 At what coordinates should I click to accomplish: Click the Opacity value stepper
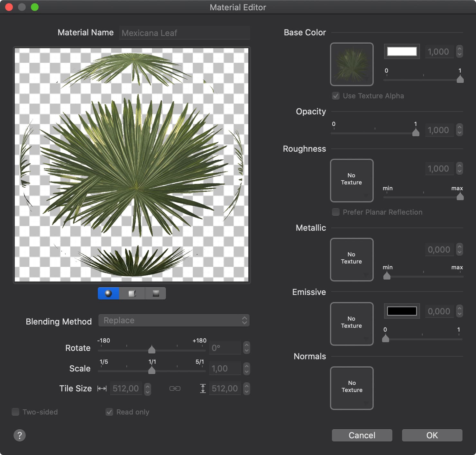(460, 130)
